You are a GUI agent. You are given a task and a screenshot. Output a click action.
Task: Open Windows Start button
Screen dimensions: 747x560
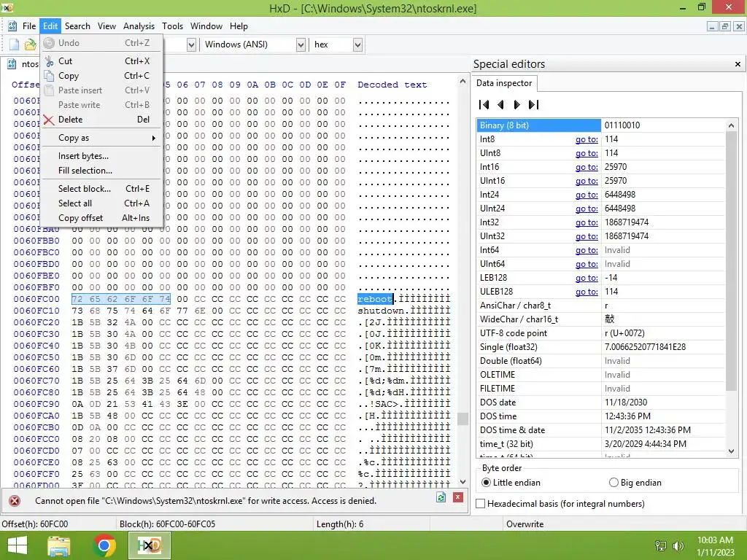click(x=18, y=545)
